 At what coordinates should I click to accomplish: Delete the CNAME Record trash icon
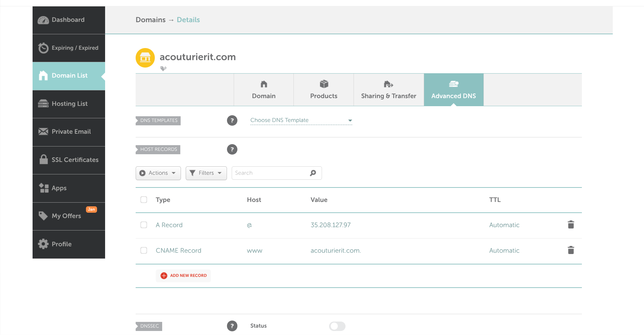571,250
